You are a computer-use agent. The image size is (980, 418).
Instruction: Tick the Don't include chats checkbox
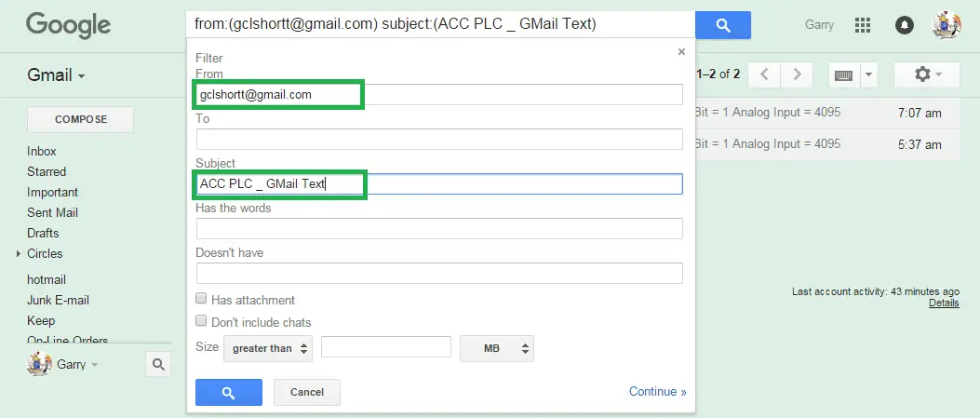pyautogui.click(x=201, y=321)
